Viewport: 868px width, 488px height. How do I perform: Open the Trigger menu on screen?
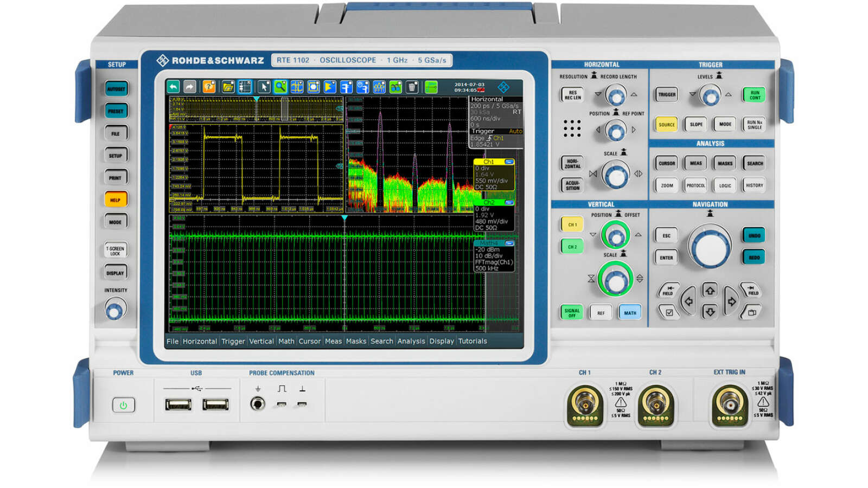click(233, 341)
